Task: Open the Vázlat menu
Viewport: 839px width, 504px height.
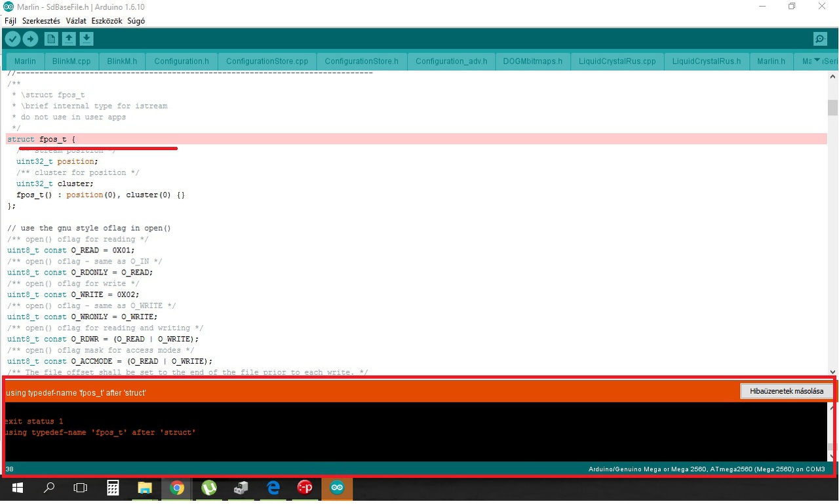Action: tap(76, 21)
